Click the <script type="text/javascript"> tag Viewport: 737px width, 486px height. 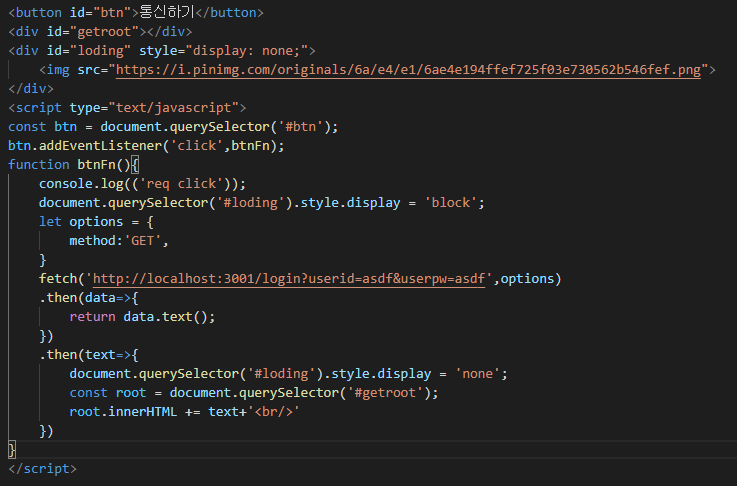[127, 108]
